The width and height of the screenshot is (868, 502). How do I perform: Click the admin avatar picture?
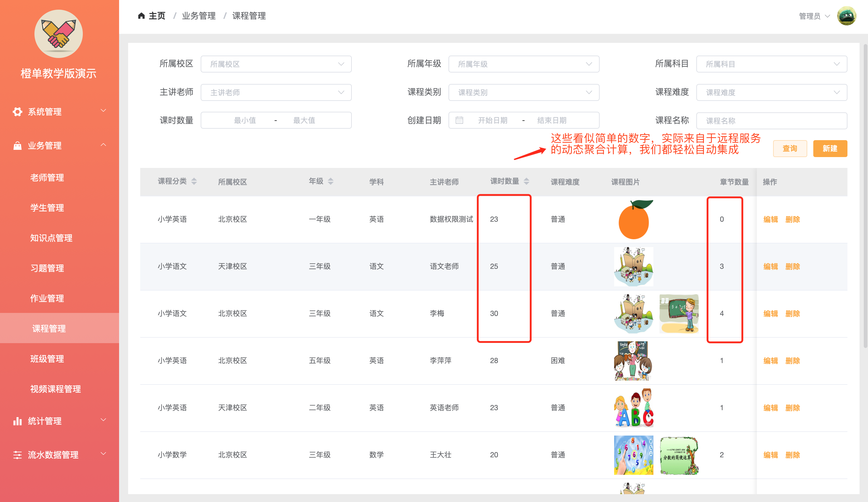(846, 16)
